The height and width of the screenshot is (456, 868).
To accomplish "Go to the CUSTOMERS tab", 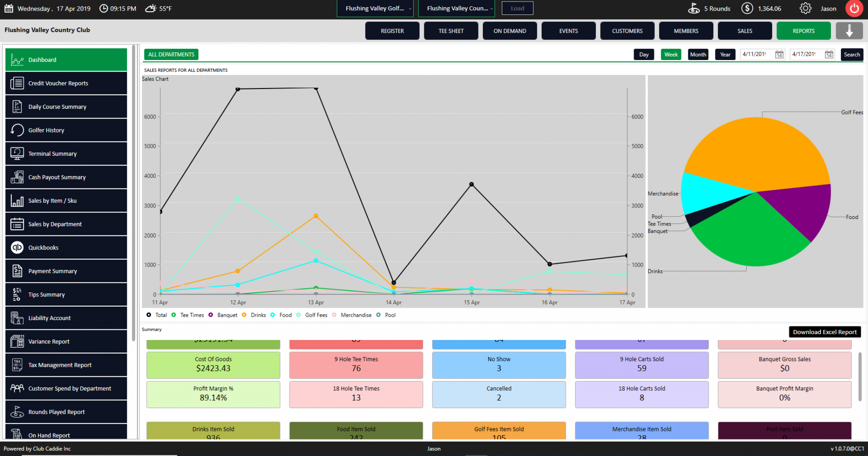I will click(x=627, y=30).
